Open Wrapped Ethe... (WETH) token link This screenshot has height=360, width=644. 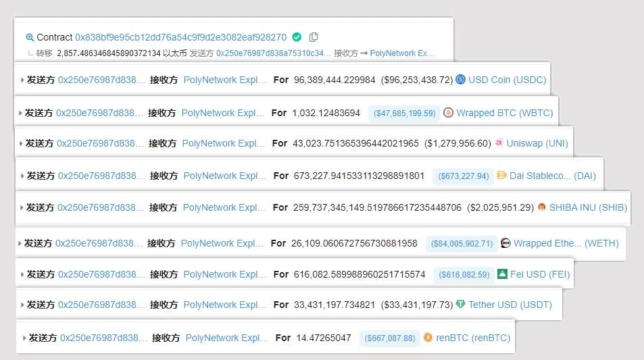pyautogui.click(x=566, y=243)
